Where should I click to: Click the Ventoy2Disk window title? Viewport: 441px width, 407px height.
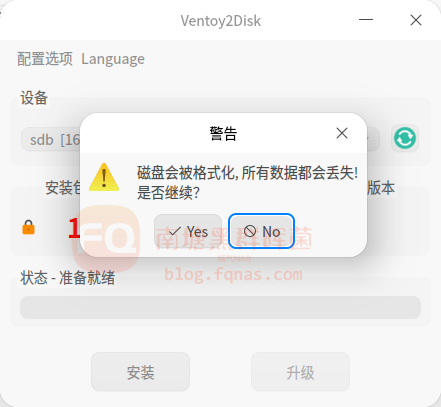[221, 21]
